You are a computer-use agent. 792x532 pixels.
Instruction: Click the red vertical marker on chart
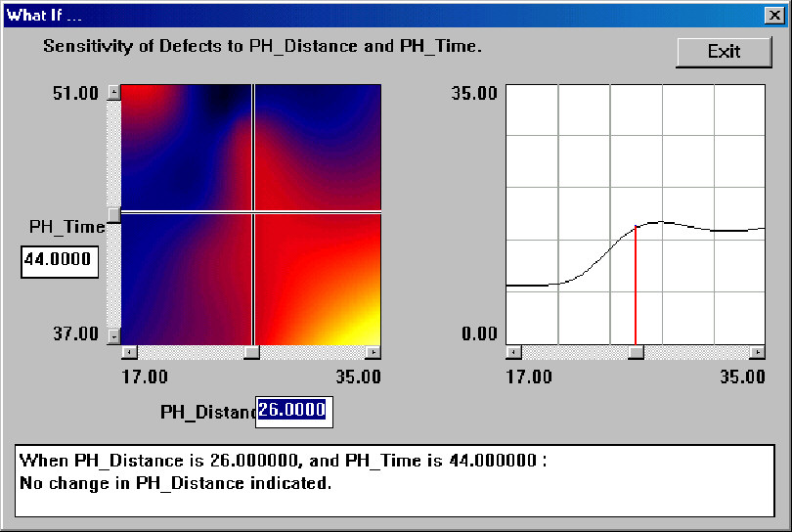[635, 286]
